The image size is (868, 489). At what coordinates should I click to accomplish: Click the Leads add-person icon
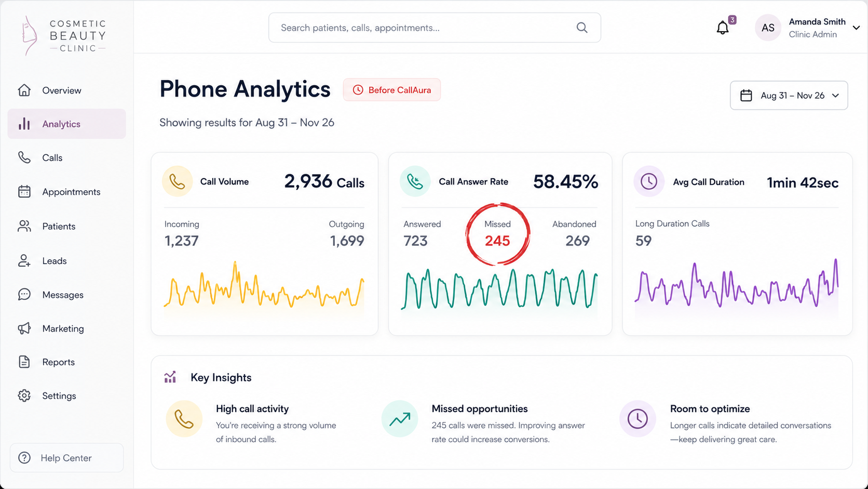[24, 261]
